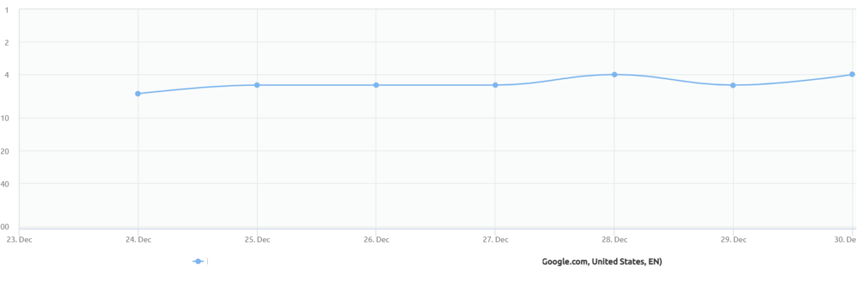
Task: Click the 29 Dec data point
Action: (733, 85)
